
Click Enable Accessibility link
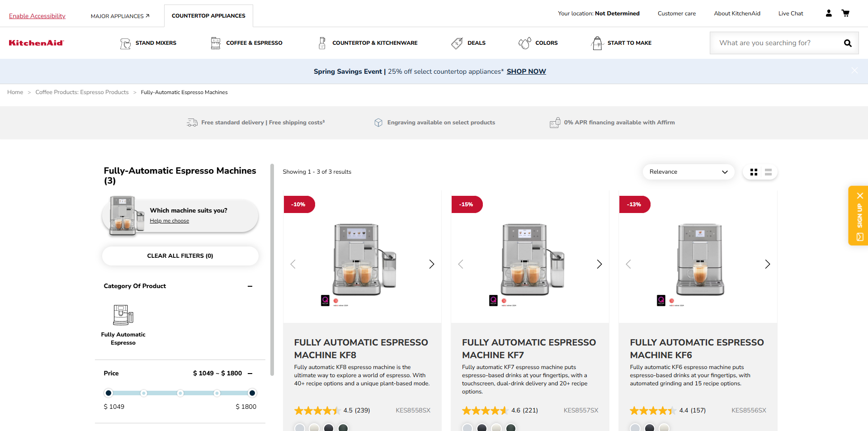coord(37,16)
